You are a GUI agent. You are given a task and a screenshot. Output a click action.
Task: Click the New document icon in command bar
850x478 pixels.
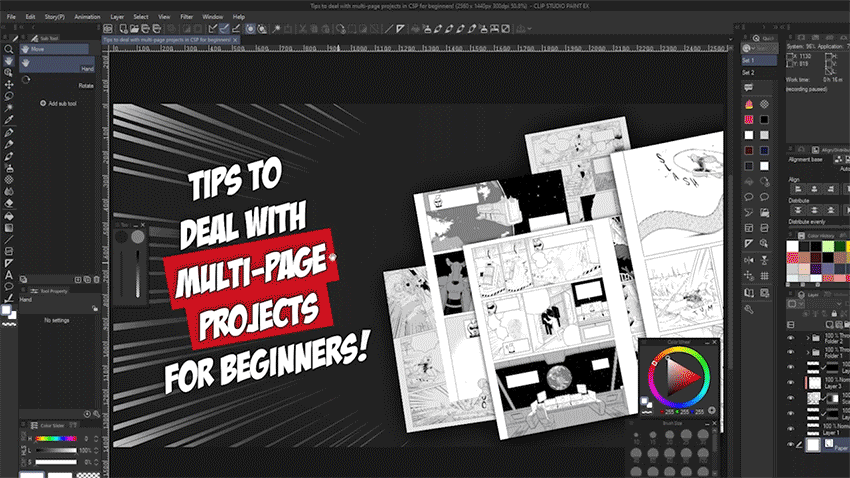tap(124, 29)
